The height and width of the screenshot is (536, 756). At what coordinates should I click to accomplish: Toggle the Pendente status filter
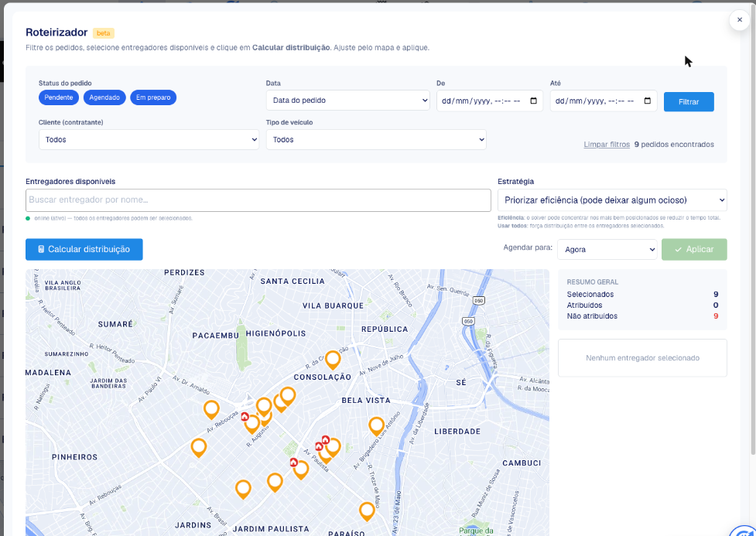click(59, 97)
